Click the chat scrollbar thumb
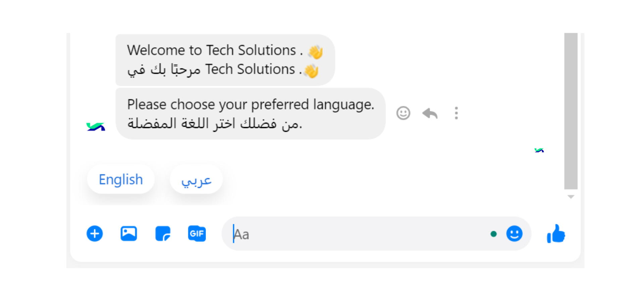 (x=571, y=111)
